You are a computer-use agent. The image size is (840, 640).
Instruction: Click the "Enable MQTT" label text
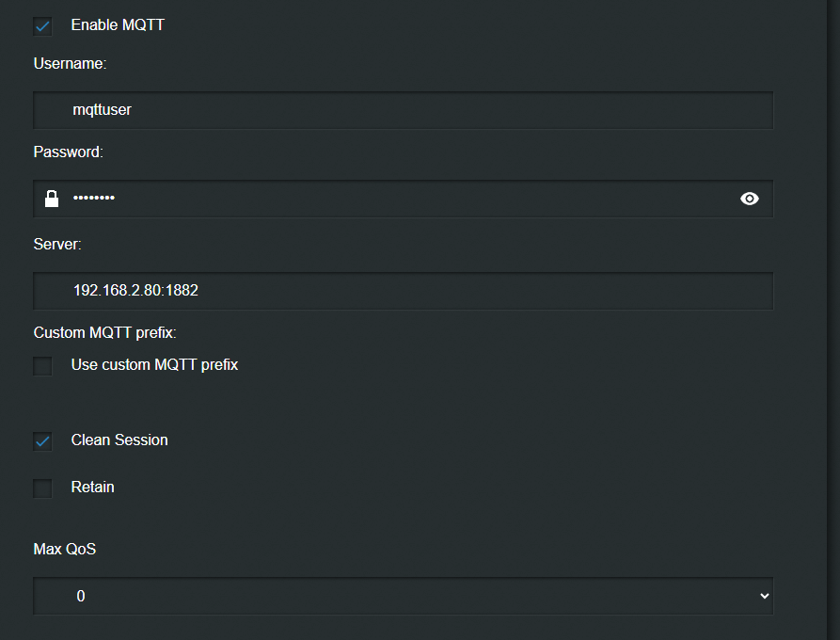tap(118, 25)
